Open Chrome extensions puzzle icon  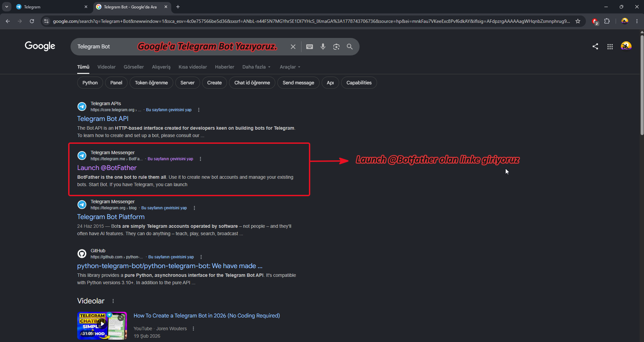607,21
